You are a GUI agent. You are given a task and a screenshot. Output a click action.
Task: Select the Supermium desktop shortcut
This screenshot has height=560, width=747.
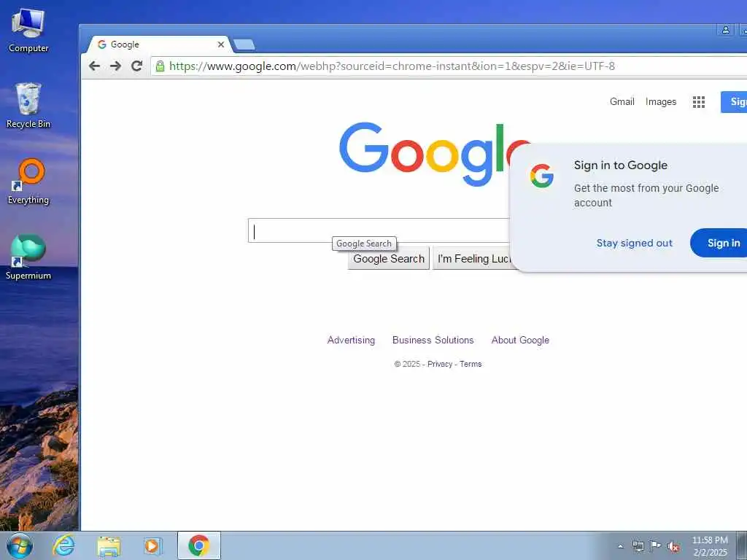pos(28,257)
